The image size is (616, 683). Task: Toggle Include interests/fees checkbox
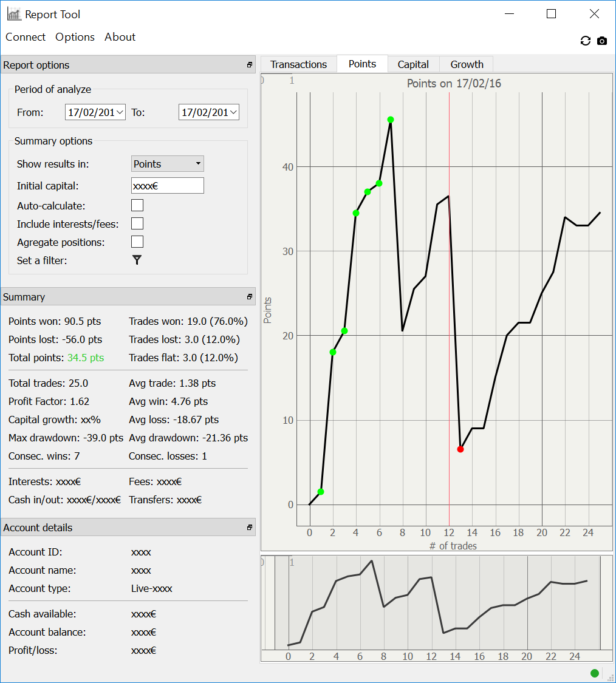(137, 223)
